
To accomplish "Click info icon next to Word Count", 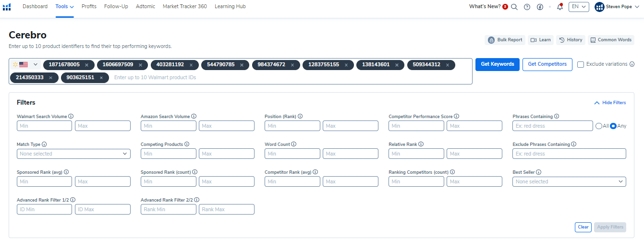I will (x=293, y=144).
